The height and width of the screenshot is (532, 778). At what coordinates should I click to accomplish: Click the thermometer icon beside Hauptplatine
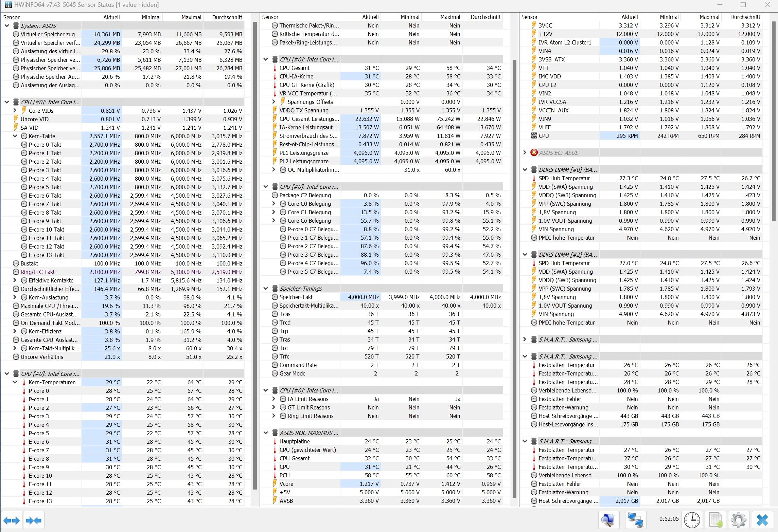tap(275, 441)
